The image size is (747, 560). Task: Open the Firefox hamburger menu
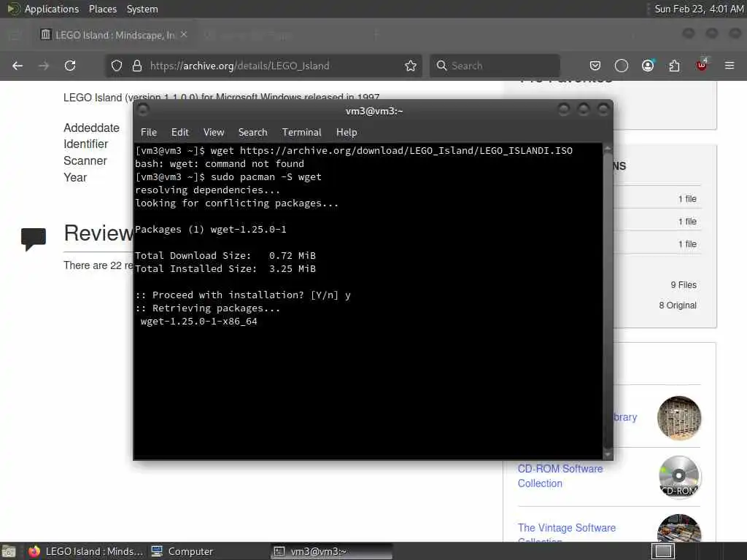coord(729,66)
